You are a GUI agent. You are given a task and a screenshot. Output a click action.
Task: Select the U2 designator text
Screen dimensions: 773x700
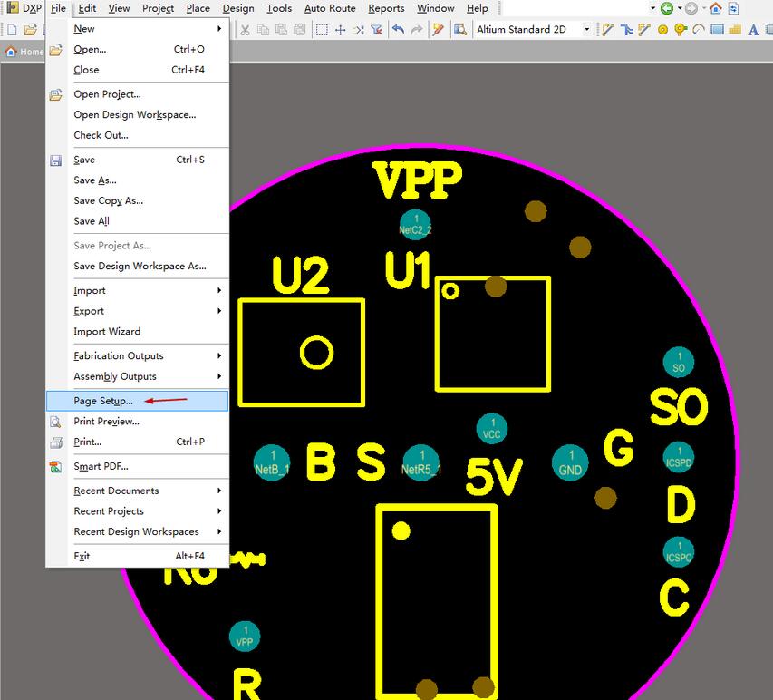click(x=300, y=276)
